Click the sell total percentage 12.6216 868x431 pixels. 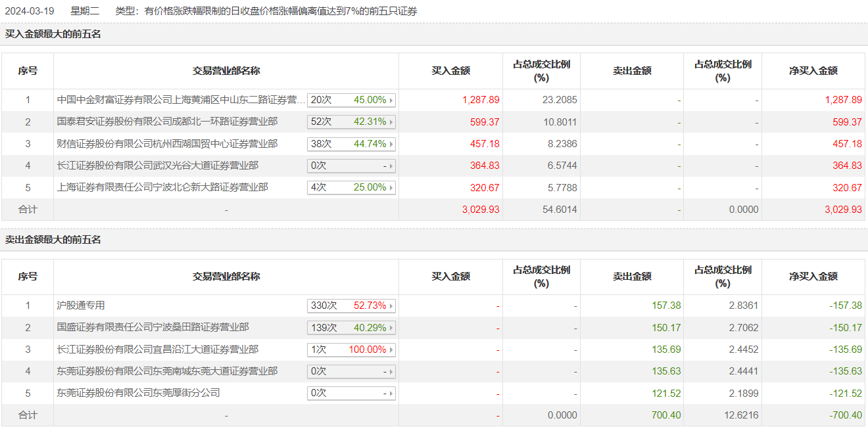(741, 415)
